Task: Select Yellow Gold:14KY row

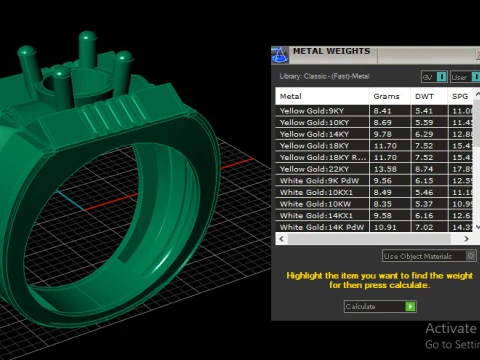Action: [374, 134]
